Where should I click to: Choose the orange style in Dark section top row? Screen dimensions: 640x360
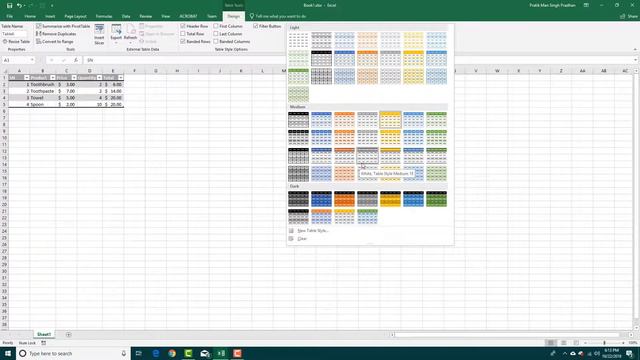pyautogui.click(x=344, y=199)
